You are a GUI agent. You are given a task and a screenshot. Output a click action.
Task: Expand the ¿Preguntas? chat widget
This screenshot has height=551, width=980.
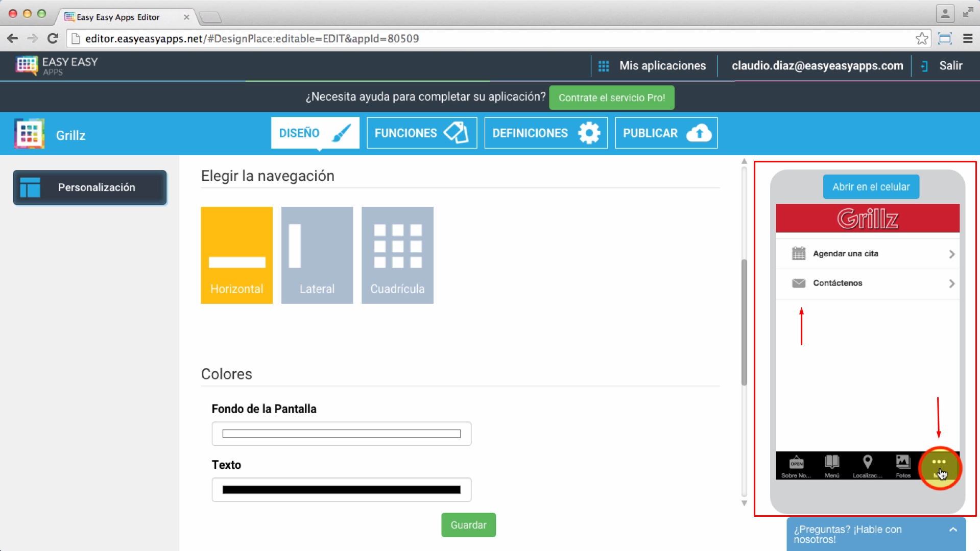click(x=952, y=530)
